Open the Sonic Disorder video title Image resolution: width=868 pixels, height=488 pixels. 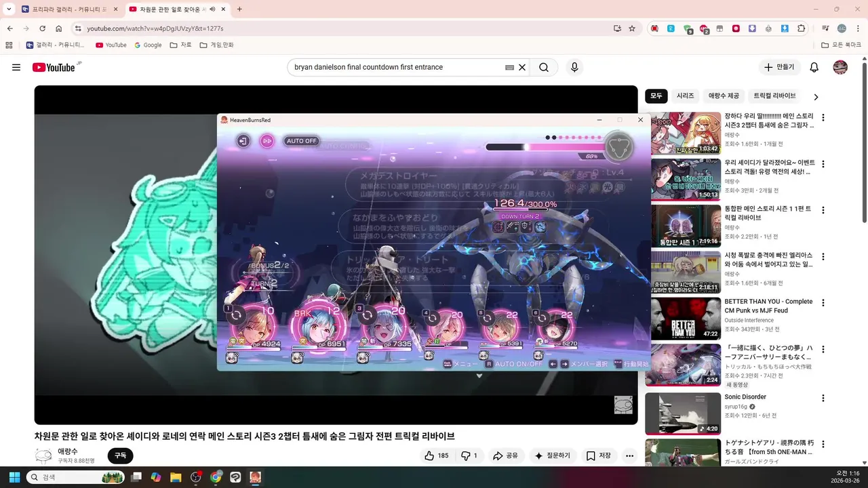(x=745, y=397)
